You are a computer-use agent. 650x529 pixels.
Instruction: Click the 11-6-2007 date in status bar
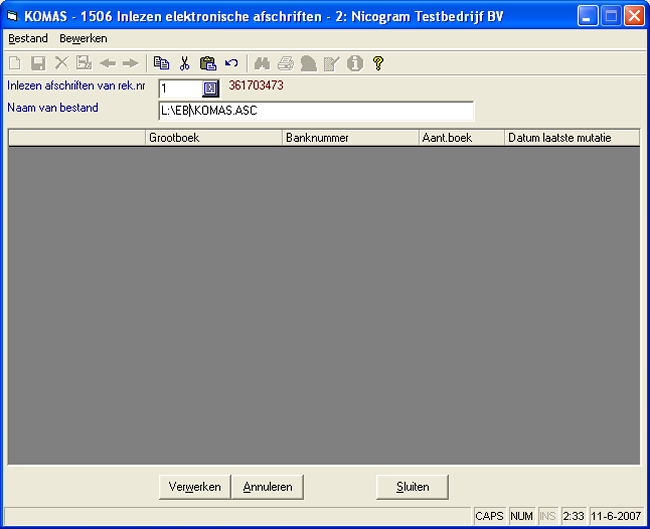(x=616, y=516)
